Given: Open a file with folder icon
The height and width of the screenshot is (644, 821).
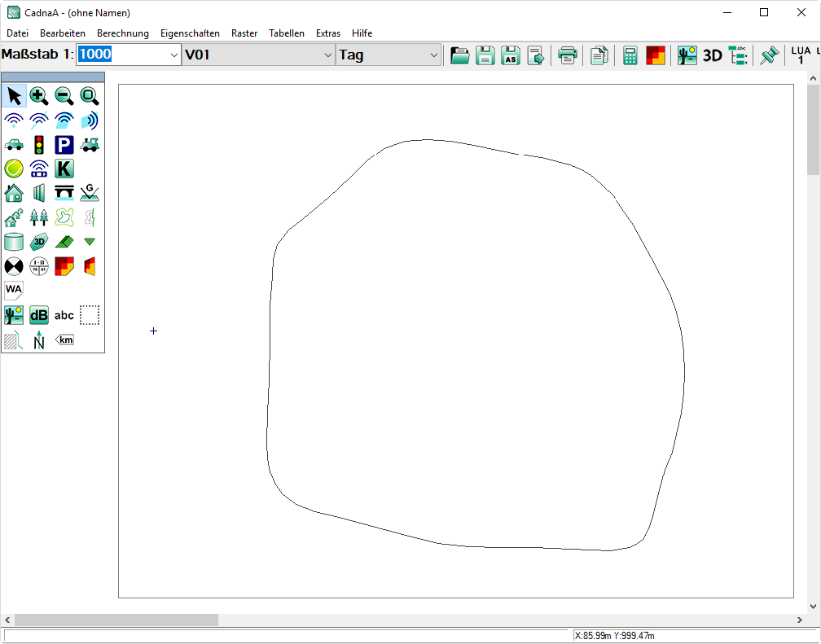Looking at the screenshot, I should pyautogui.click(x=460, y=55).
